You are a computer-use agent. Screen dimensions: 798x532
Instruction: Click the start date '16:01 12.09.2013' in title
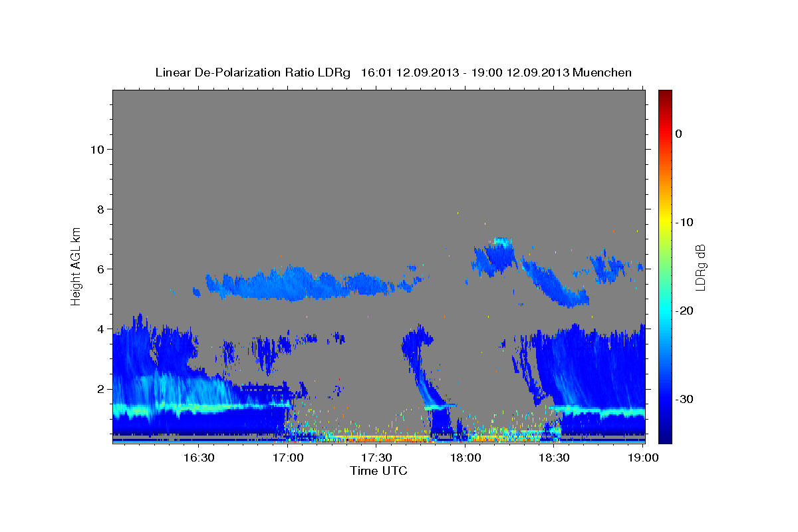pyautogui.click(x=410, y=72)
